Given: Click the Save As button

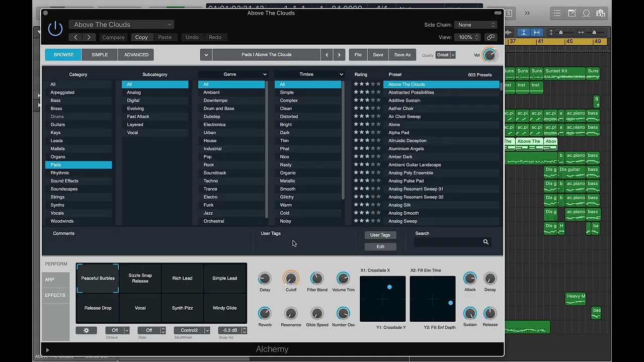Looking at the screenshot, I should coord(403,55).
